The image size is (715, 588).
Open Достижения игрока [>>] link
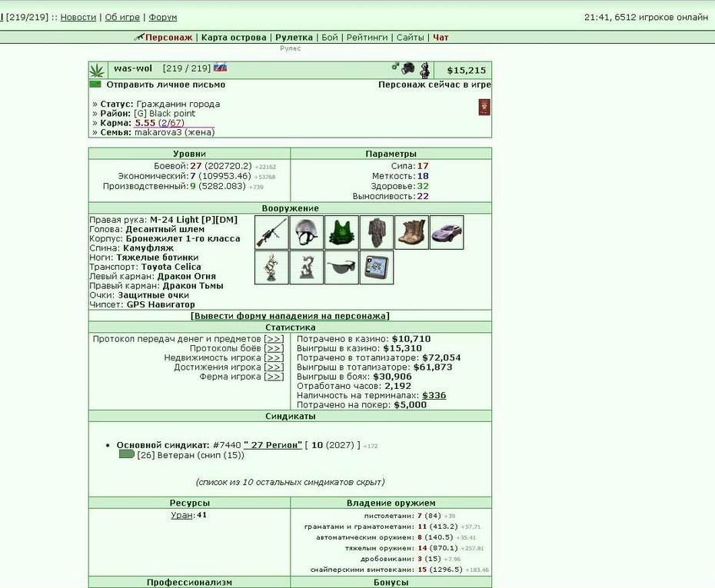[274, 367]
